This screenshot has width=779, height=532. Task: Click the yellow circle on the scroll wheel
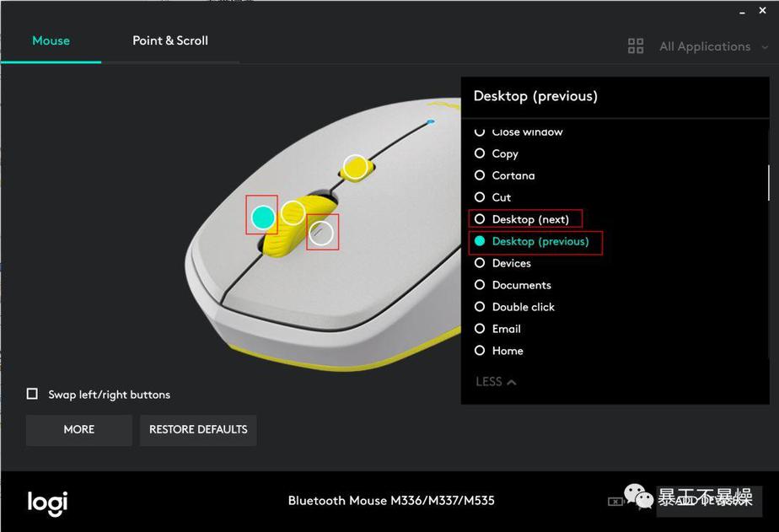[293, 213]
